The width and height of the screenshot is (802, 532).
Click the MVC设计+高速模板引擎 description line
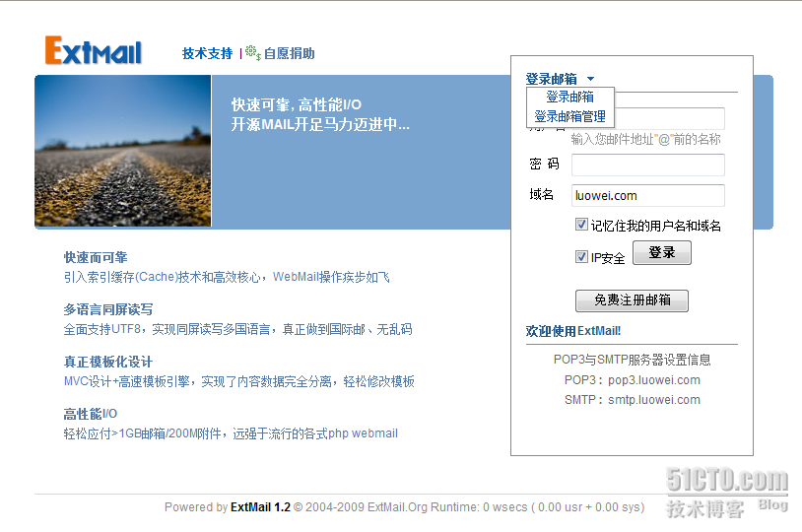(238, 381)
